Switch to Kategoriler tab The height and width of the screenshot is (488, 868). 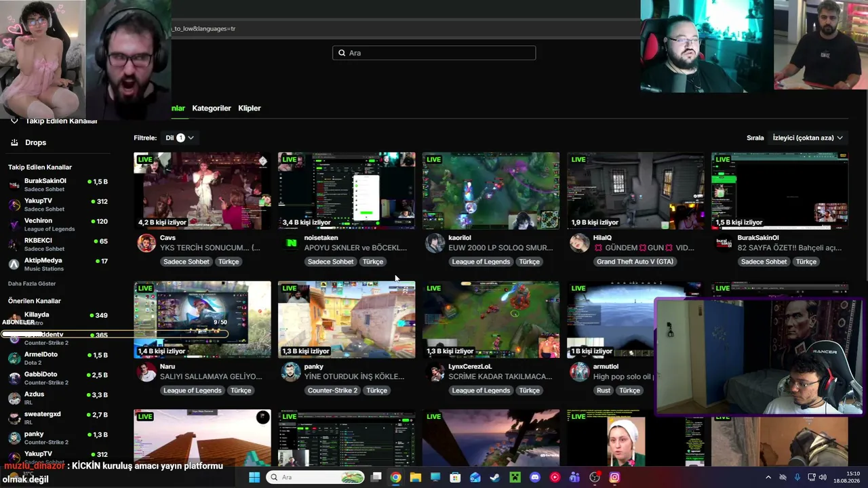point(212,108)
